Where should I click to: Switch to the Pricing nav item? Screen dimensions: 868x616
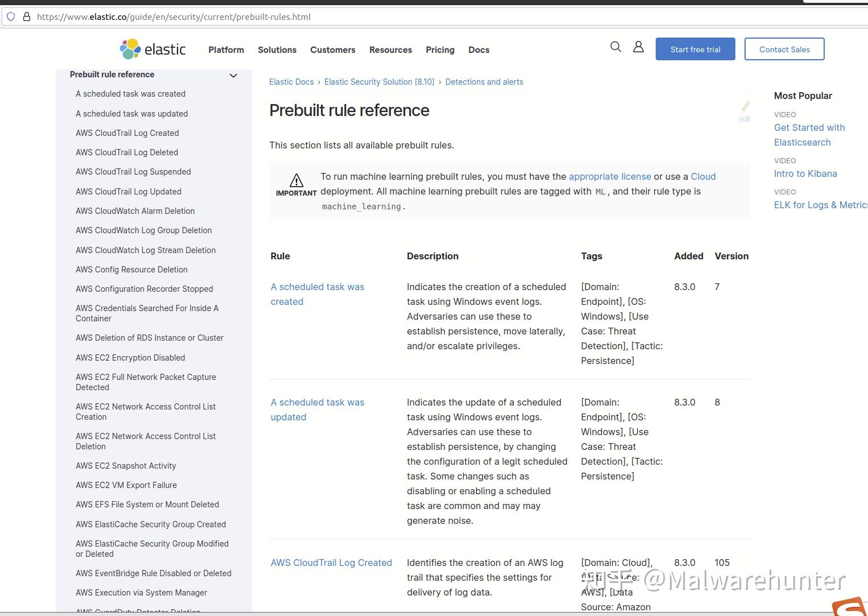[439, 50]
